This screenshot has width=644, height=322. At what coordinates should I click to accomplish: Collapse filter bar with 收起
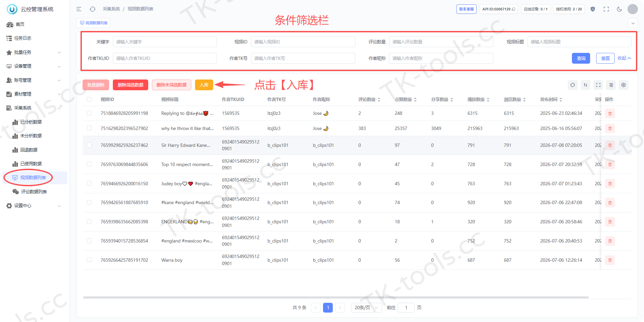(624, 58)
